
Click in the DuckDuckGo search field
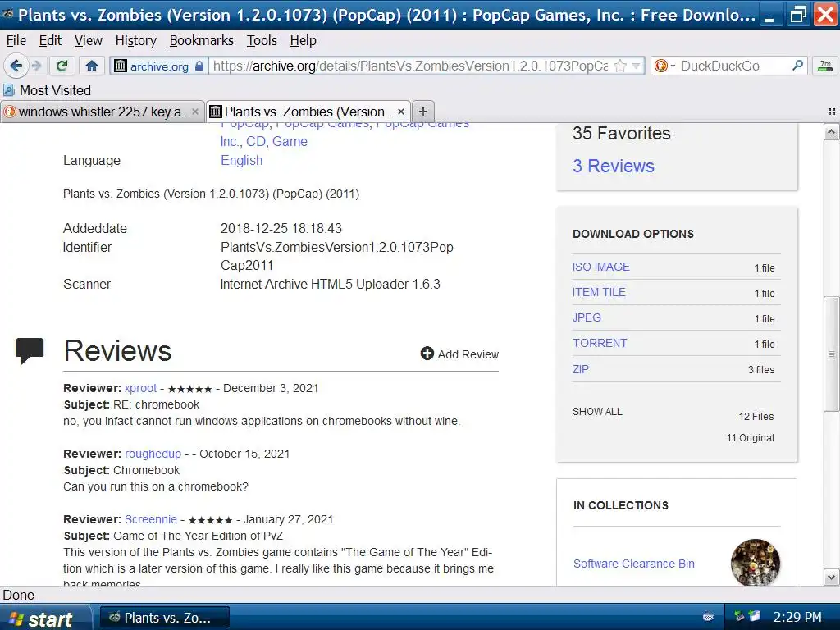tap(734, 66)
